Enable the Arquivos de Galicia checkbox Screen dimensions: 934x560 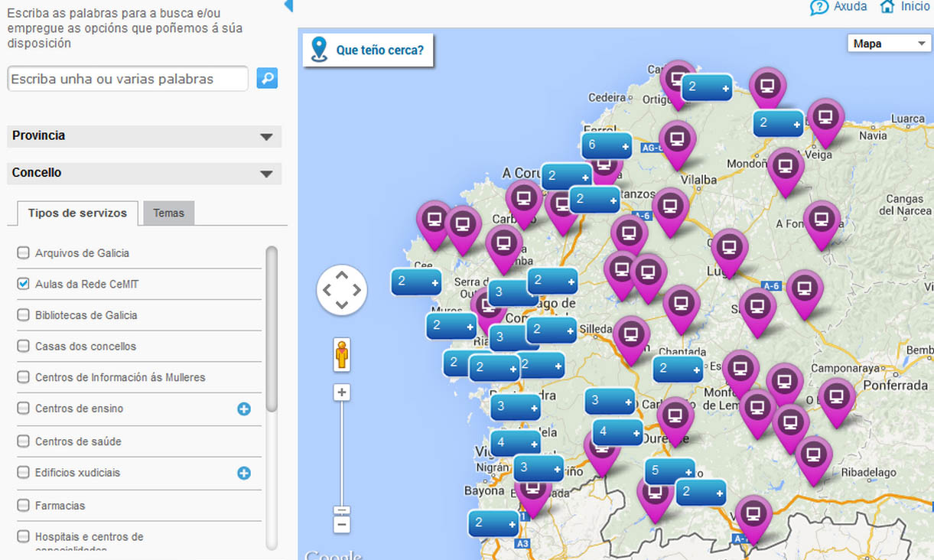23,252
